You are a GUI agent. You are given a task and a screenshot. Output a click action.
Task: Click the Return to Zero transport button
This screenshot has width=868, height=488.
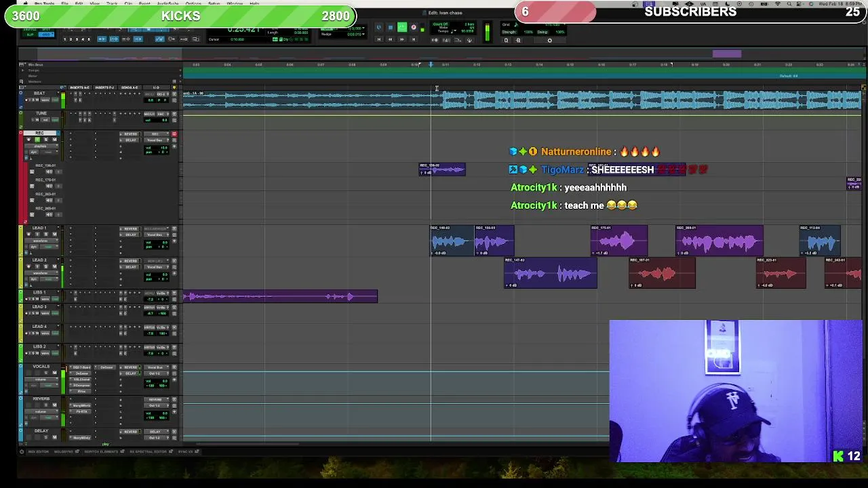[x=379, y=39]
